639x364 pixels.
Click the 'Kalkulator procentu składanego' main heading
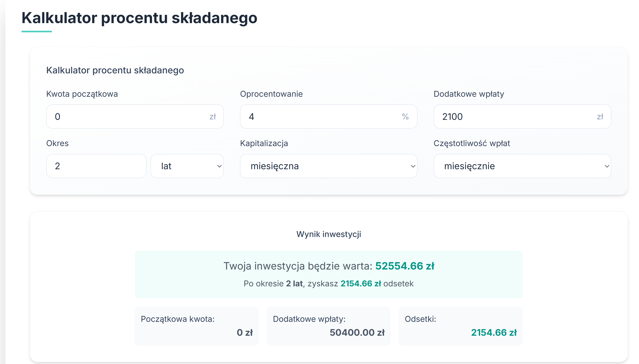point(139,18)
